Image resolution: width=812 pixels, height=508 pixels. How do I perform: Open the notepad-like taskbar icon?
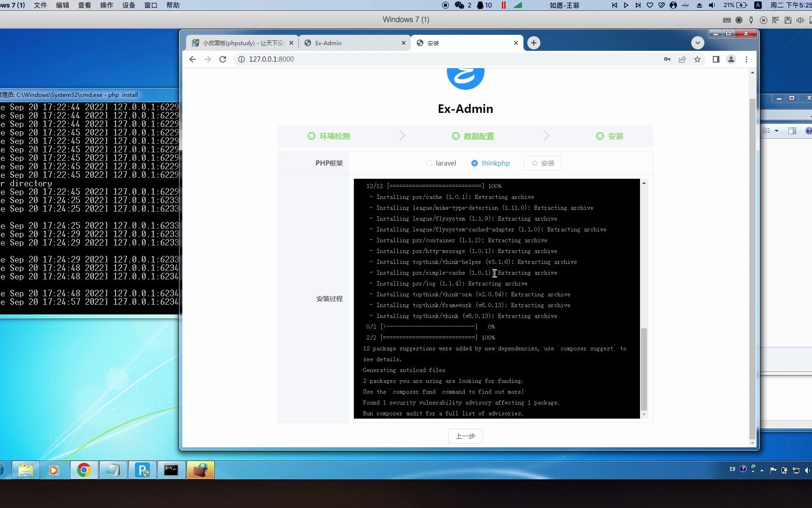pyautogui.click(x=113, y=470)
